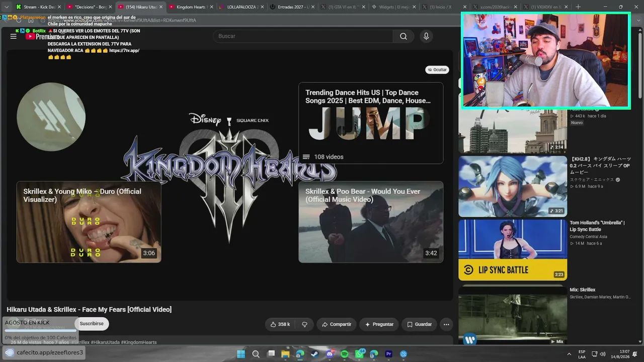Viewport: 644px width, 362px height.
Task: Play Skrillex & Young Miko - Duro end card
Action: click(89, 222)
